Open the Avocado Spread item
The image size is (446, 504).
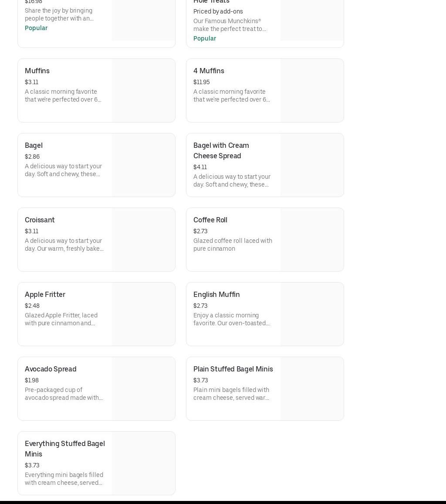point(51,369)
